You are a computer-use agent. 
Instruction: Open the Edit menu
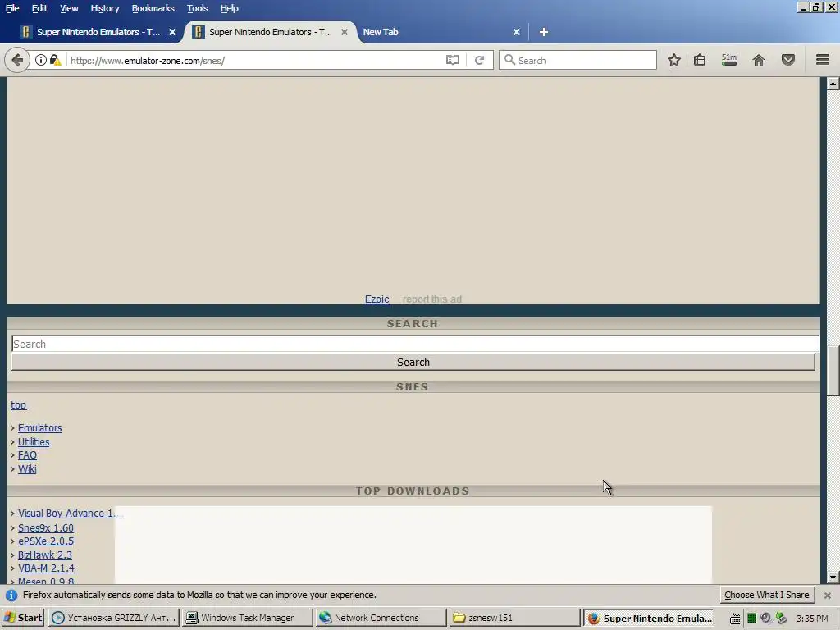click(39, 8)
